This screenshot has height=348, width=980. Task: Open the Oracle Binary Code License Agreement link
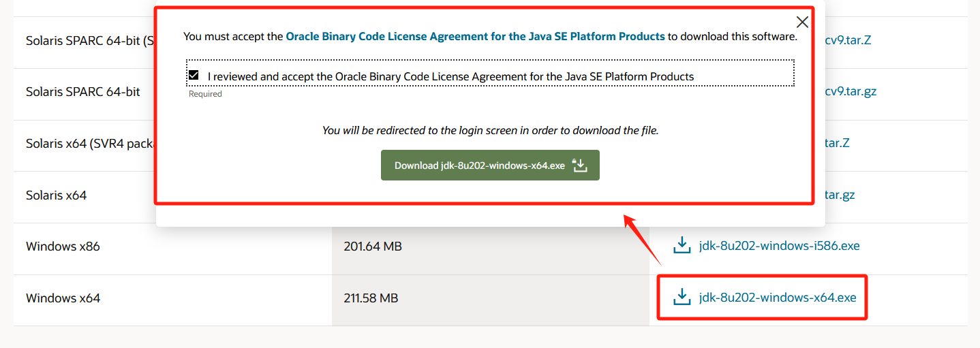[x=475, y=36]
